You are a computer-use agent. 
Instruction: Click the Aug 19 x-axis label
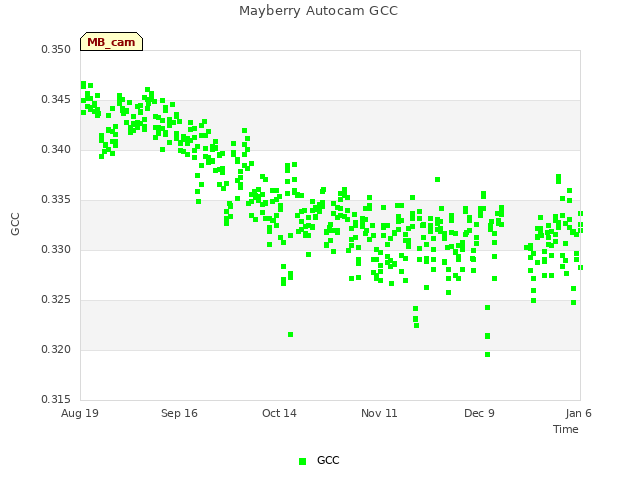pos(80,413)
